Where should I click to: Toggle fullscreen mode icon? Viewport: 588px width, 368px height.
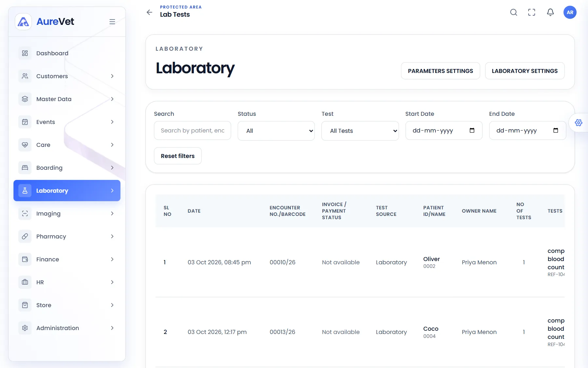click(532, 12)
